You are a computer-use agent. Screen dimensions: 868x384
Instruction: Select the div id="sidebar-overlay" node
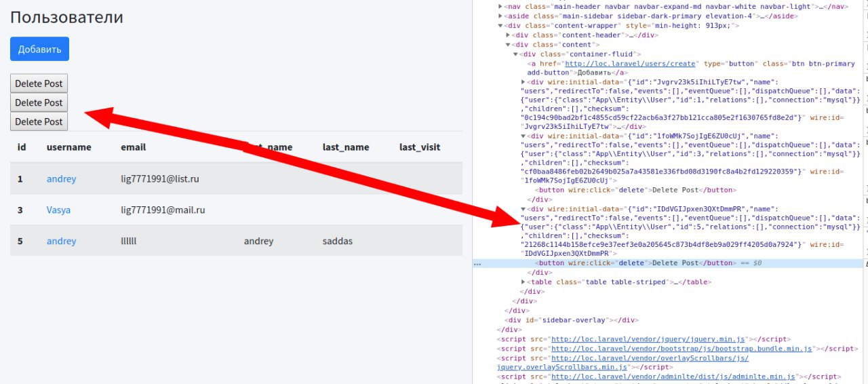click(572, 320)
